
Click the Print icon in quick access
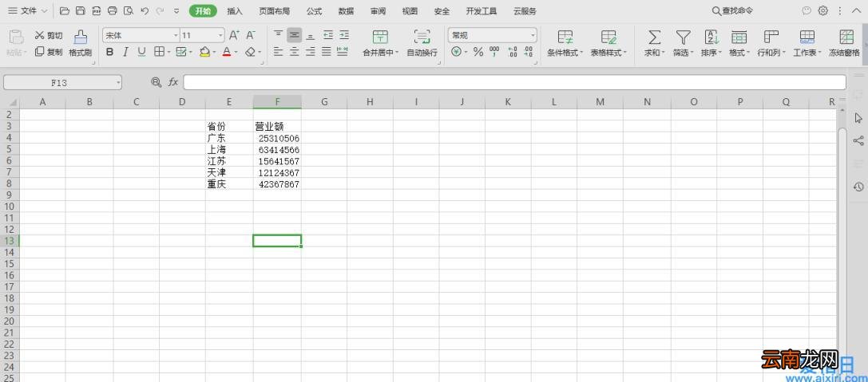(x=113, y=10)
